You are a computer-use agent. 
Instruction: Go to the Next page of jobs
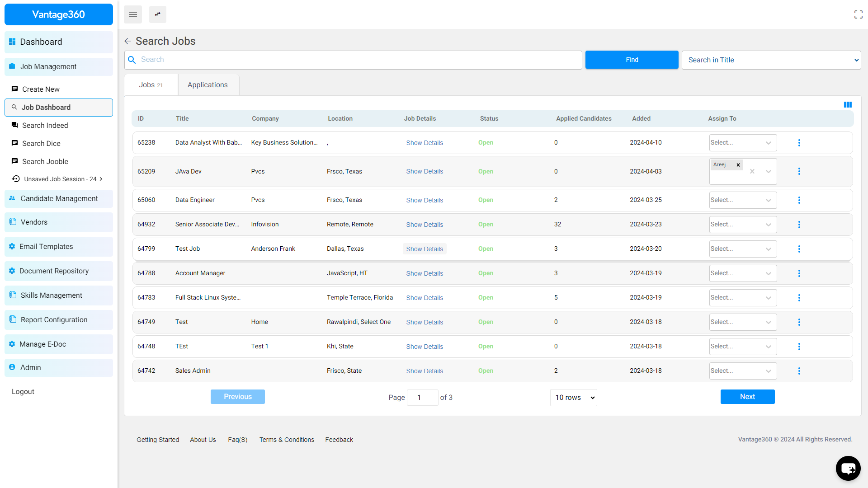(x=747, y=397)
